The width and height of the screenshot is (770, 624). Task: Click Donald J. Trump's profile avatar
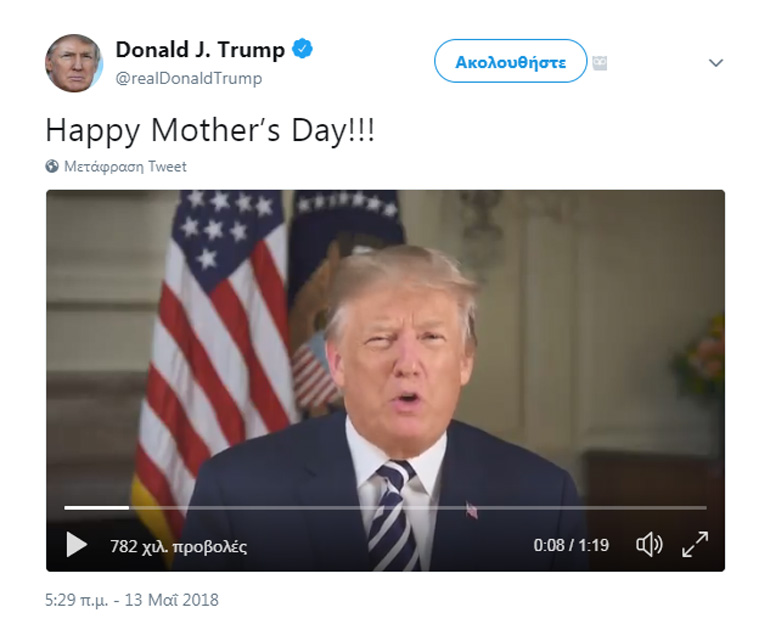[73, 63]
